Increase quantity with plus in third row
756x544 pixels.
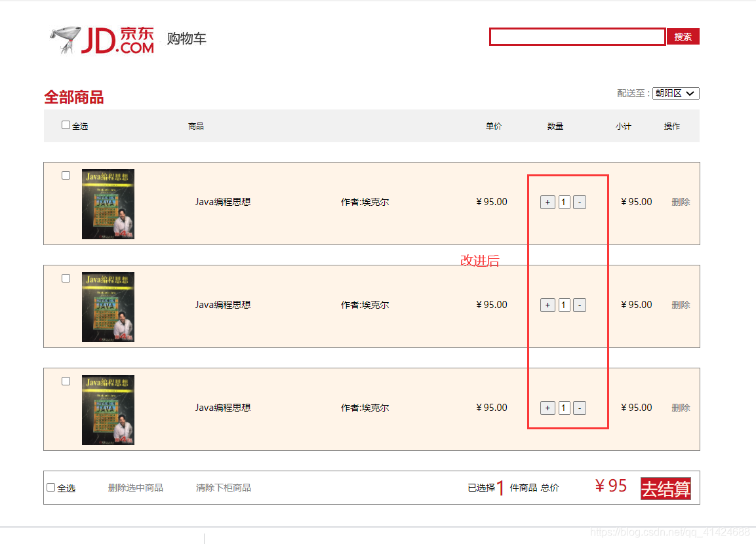(x=547, y=408)
